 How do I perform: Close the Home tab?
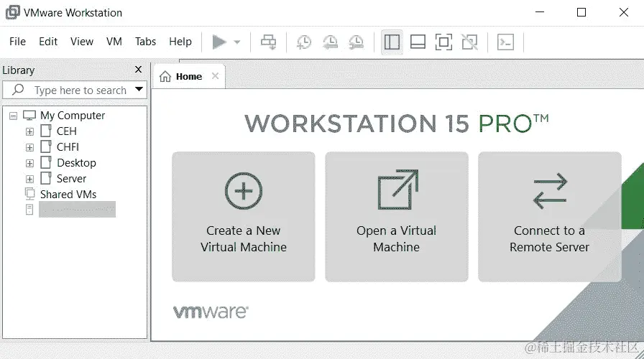click(x=215, y=76)
